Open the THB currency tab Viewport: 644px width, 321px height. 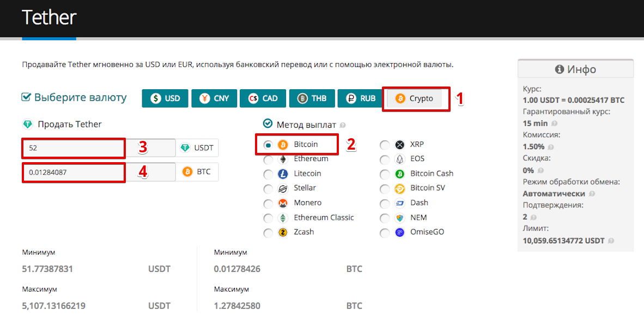[x=312, y=98]
